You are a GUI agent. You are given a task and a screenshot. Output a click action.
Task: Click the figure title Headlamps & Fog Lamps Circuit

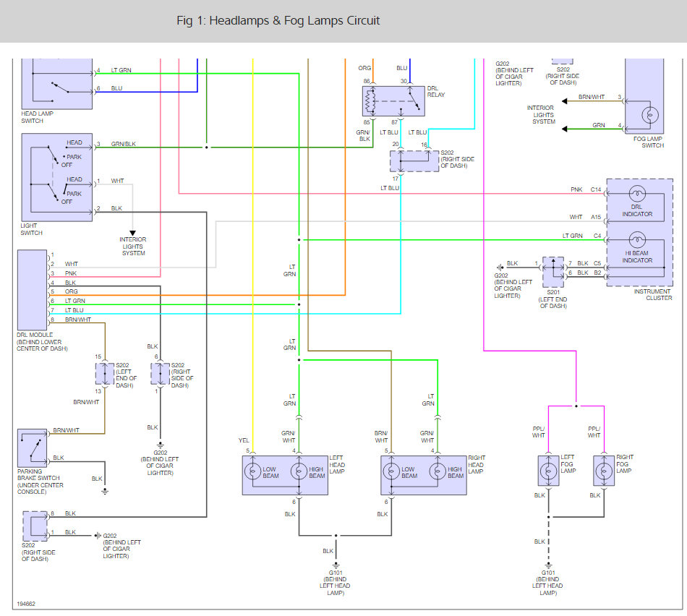278,20
